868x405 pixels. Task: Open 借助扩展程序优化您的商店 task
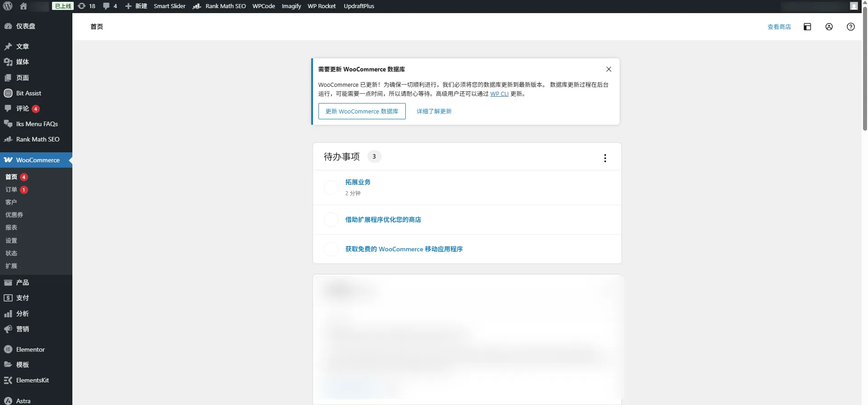click(x=383, y=220)
